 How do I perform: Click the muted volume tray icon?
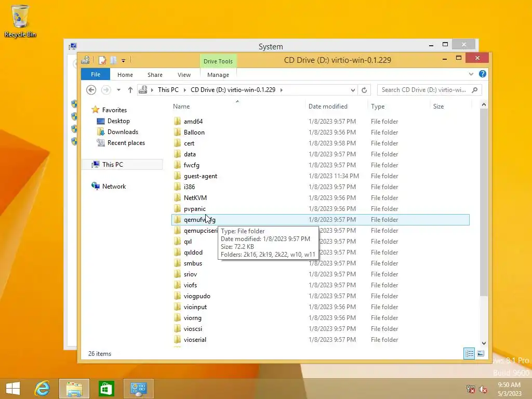click(x=483, y=389)
